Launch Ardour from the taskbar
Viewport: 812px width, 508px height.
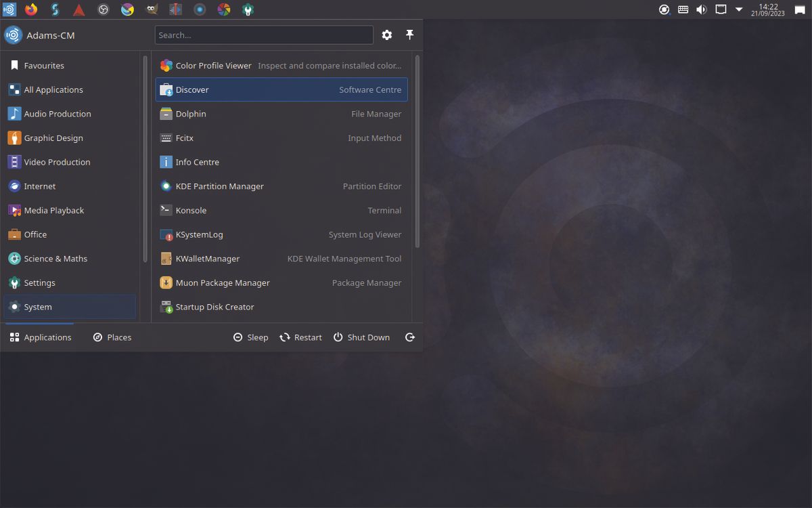pyautogui.click(x=79, y=9)
